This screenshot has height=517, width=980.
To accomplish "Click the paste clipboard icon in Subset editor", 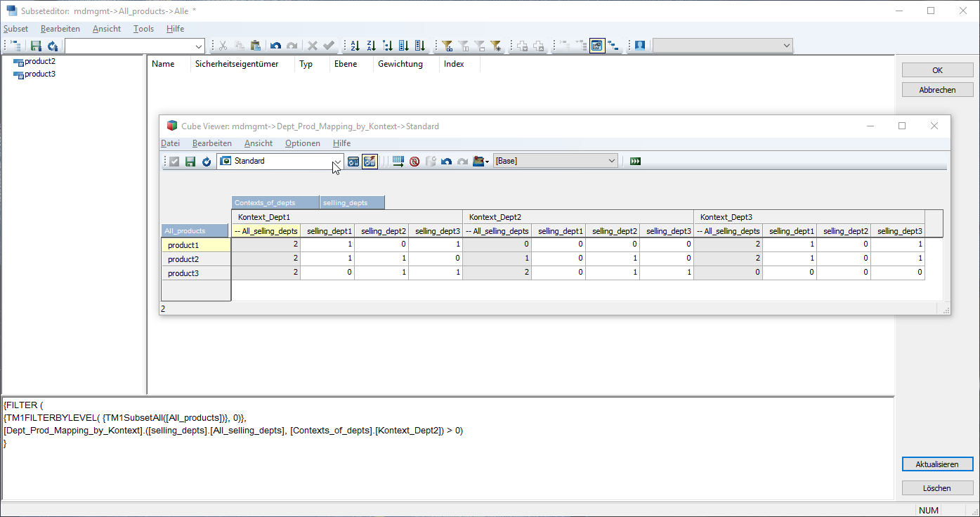I will point(256,46).
